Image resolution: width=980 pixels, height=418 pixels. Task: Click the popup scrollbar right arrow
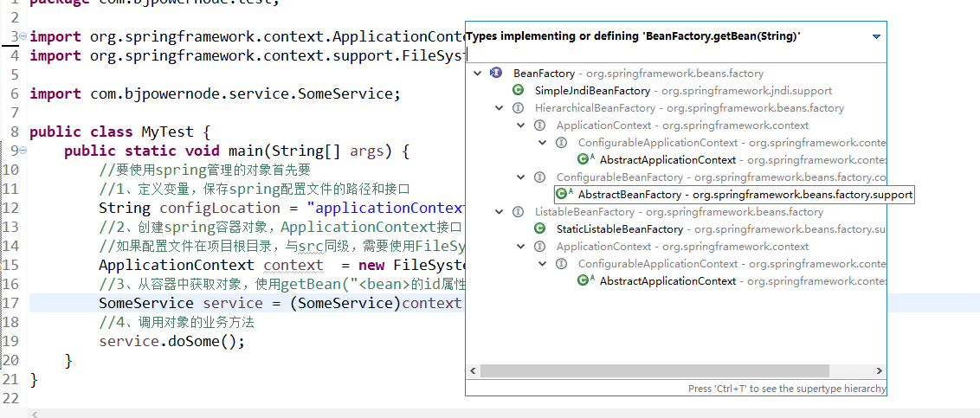tap(880, 370)
